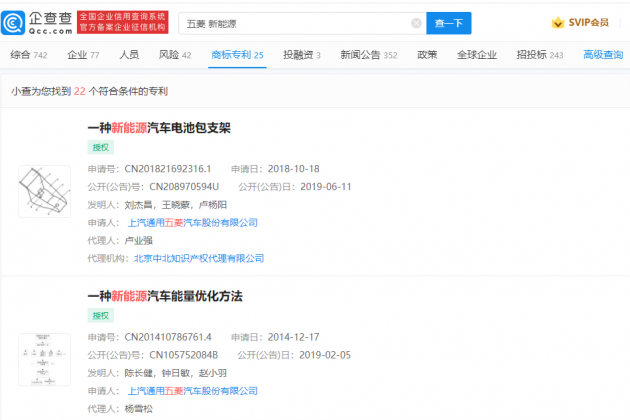
Task: Open applicant 上汽通用五菱 link in the energy optimization patent
Action: click(x=193, y=391)
